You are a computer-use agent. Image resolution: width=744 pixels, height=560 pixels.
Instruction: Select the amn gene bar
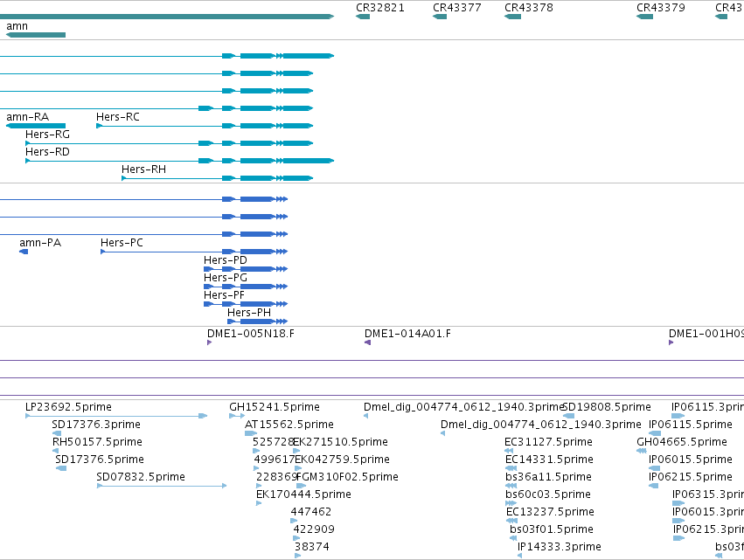tap(36, 35)
